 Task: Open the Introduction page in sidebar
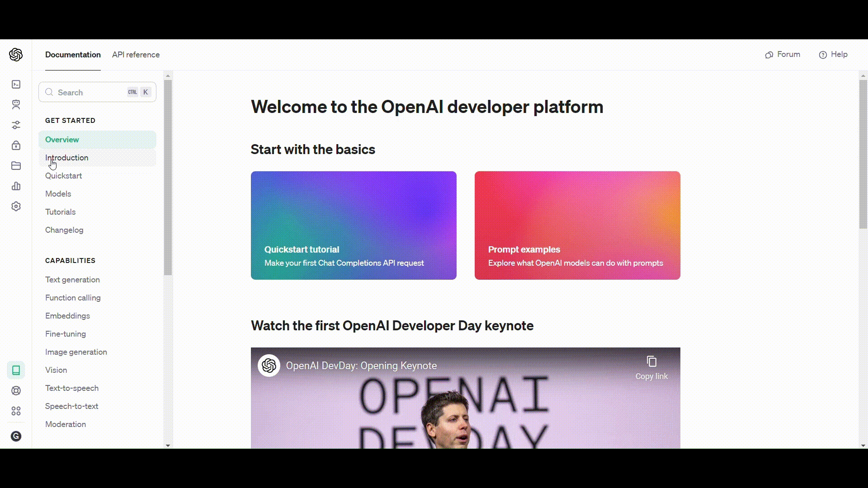(x=66, y=158)
